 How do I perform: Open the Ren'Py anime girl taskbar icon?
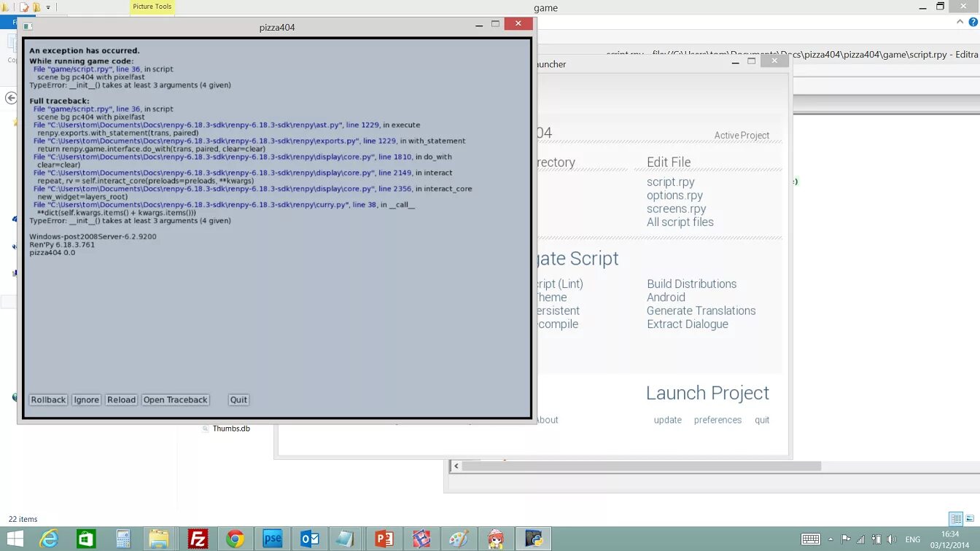coord(497,539)
